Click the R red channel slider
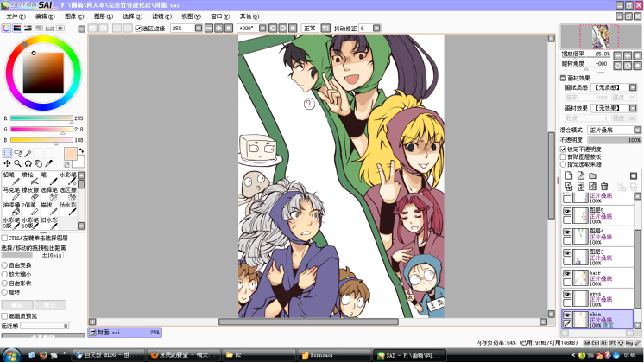644x363 pixels. [x=41, y=118]
